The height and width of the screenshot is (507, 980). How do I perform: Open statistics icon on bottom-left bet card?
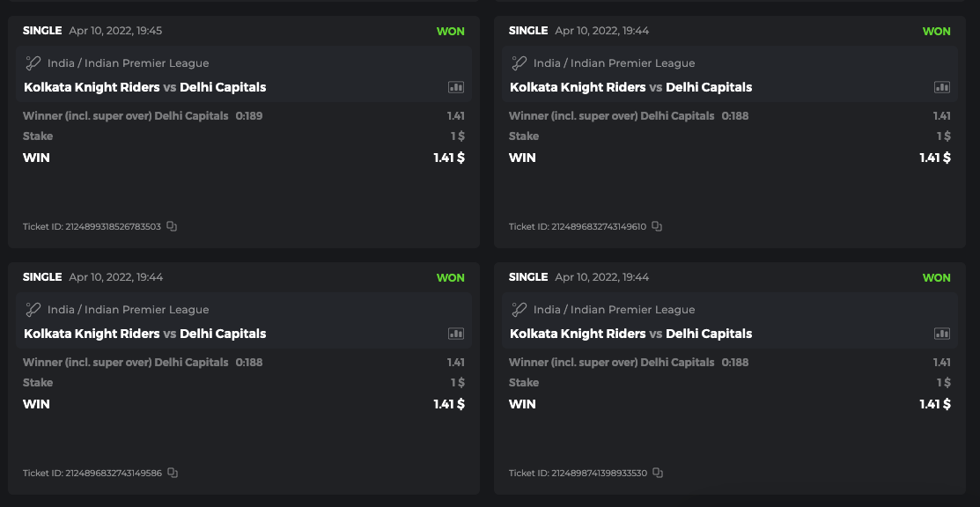click(455, 334)
